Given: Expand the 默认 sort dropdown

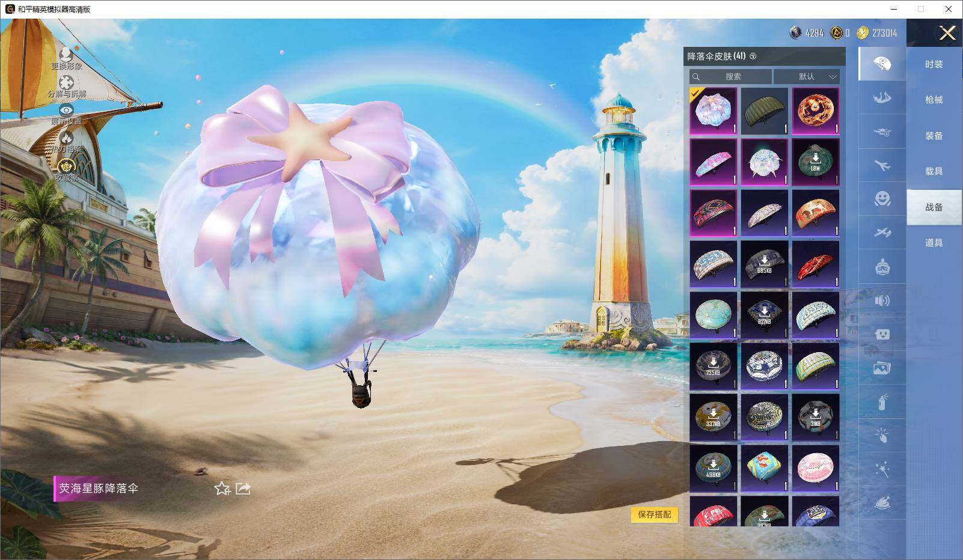Looking at the screenshot, I should (x=807, y=76).
